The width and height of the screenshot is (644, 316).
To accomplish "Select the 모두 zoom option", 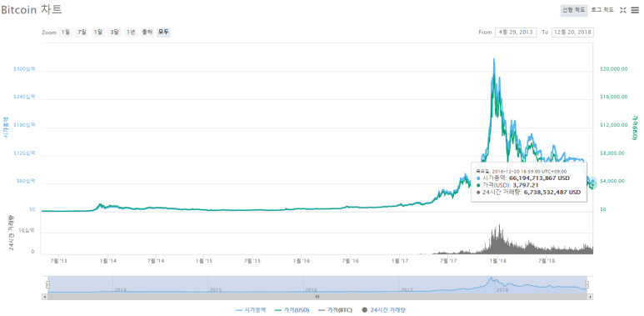I will click(163, 32).
